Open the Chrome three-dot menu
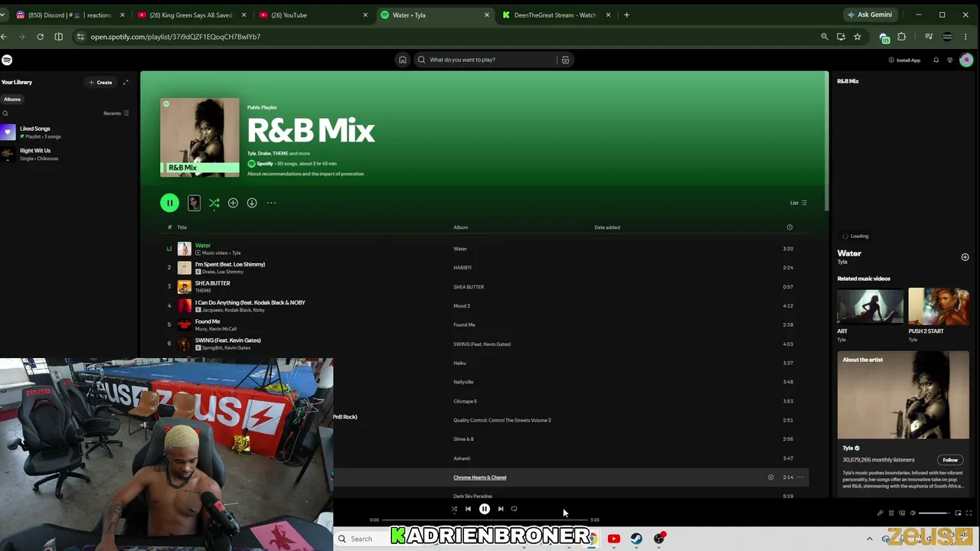The width and height of the screenshot is (980, 551). click(966, 37)
